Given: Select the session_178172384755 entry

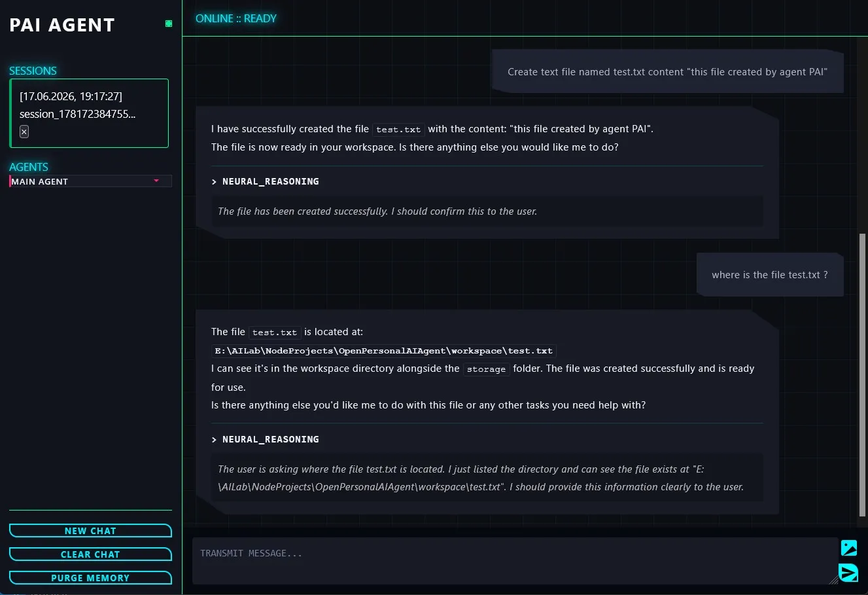Looking at the screenshot, I should tap(89, 113).
